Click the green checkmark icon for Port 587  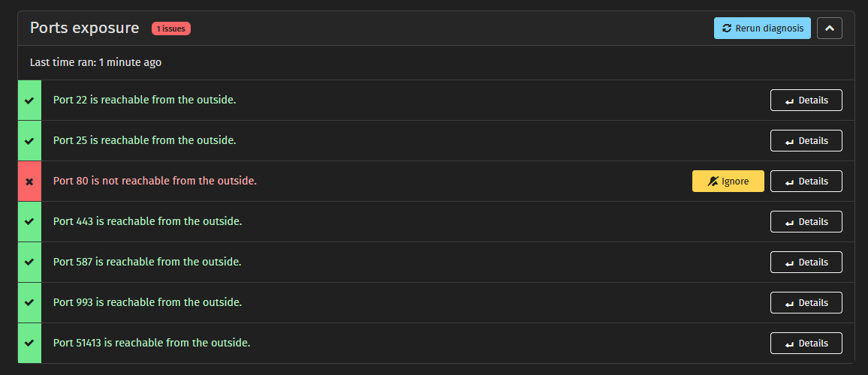(29, 262)
